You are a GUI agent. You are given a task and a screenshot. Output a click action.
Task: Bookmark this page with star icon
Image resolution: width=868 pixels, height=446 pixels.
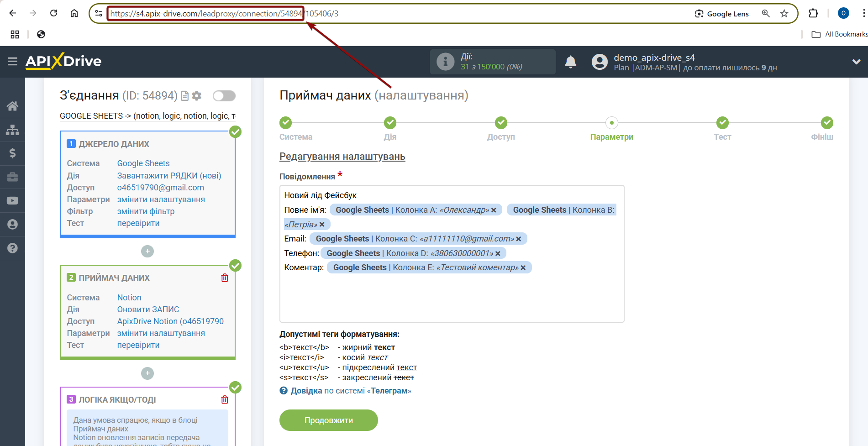[784, 14]
